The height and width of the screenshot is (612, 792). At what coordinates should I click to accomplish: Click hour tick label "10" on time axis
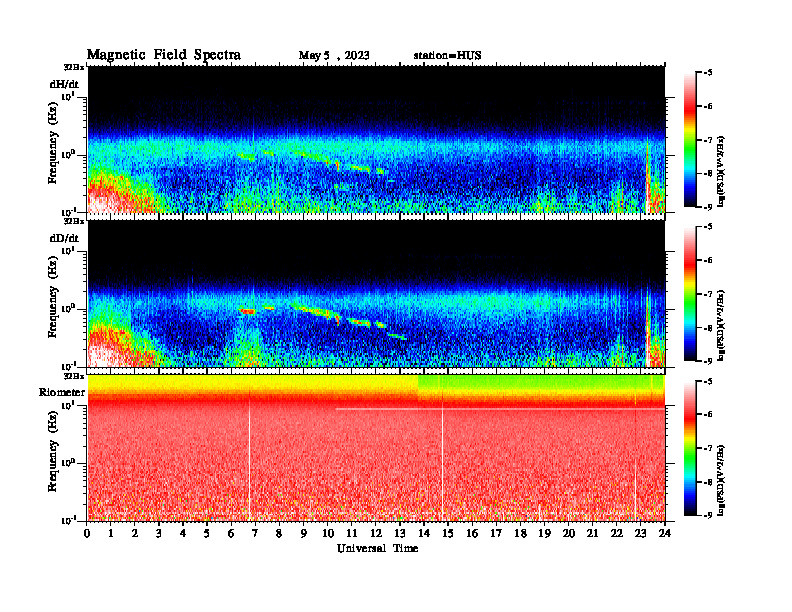point(328,534)
